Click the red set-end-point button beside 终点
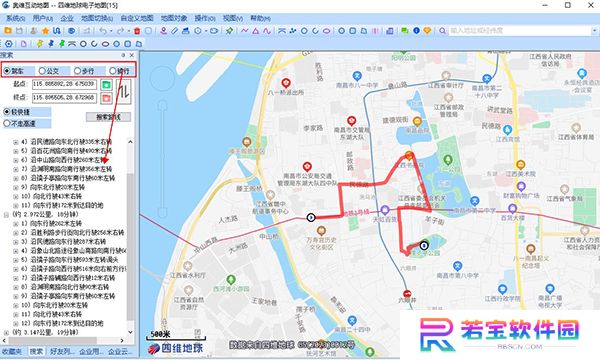The height and width of the screenshot is (360, 600). click(x=106, y=98)
